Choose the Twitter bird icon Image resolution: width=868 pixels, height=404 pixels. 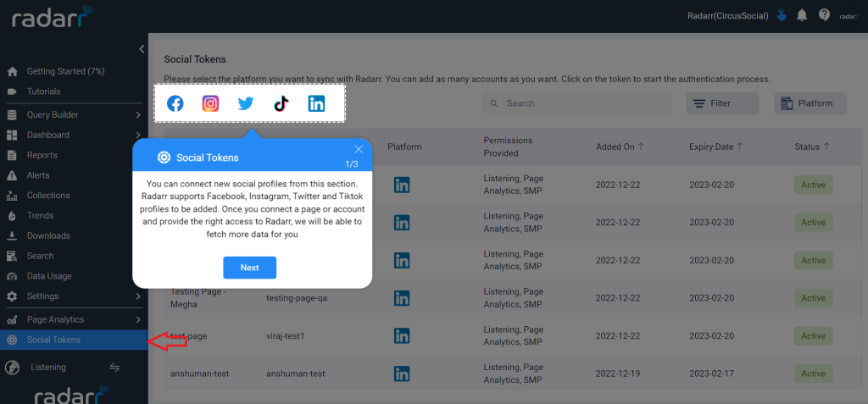[245, 103]
